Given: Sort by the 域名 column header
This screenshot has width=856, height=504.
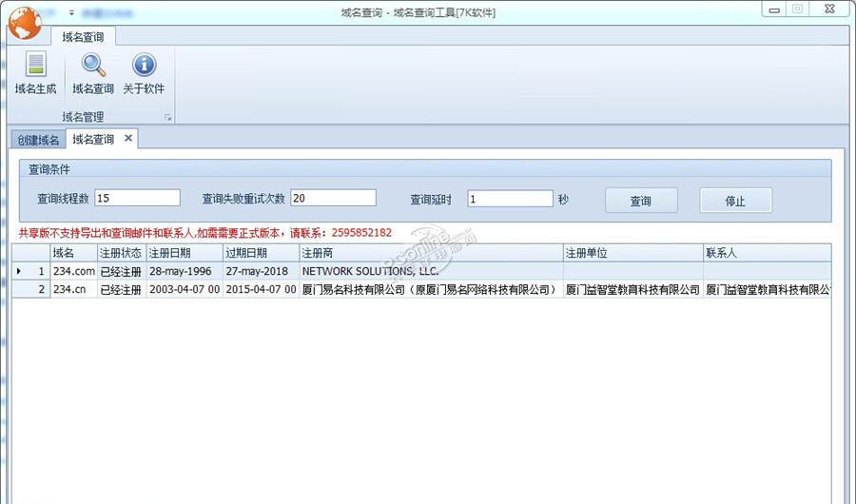Looking at the screenshot, I should pyautogui.click(x=73, y=253).
